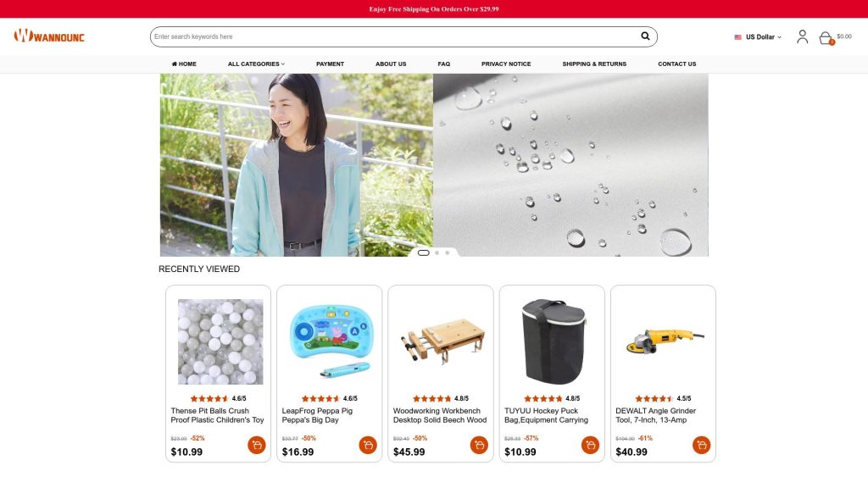This screenshot has width=868, height=488.
Task: Open the Woodworking Workbench product thumbnail
Action: (441, 341)
